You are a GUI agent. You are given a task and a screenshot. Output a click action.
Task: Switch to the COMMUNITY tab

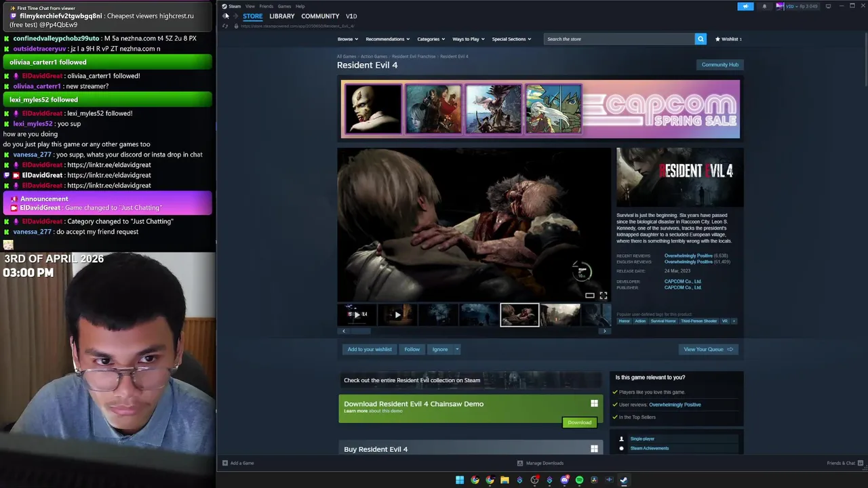pos(320,16)
